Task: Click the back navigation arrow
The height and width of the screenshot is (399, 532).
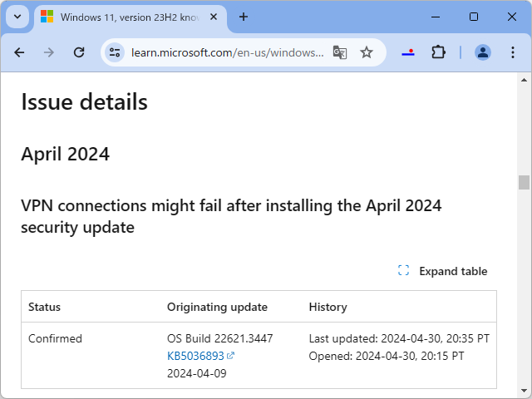Action: pyautogui.click(x=20, y=52)
